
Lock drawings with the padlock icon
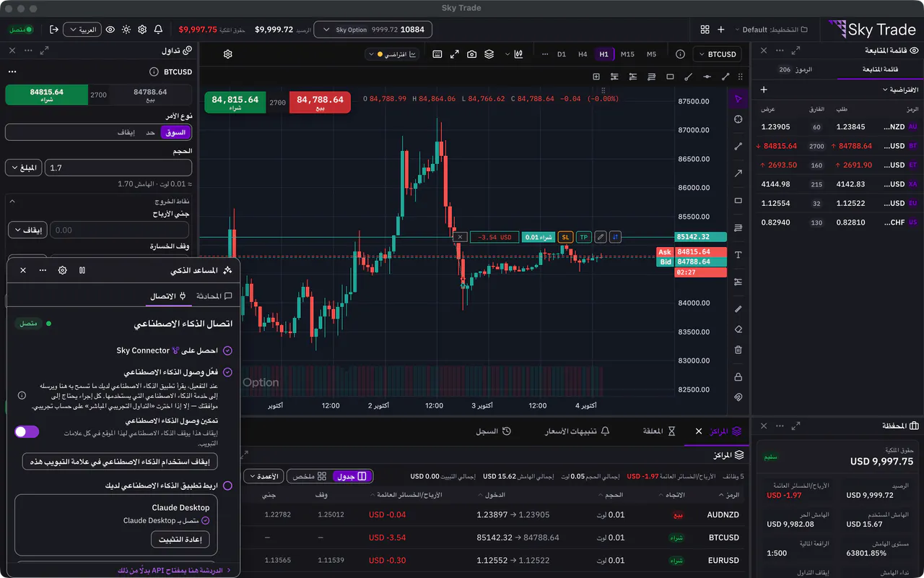[x=738, y=376]
